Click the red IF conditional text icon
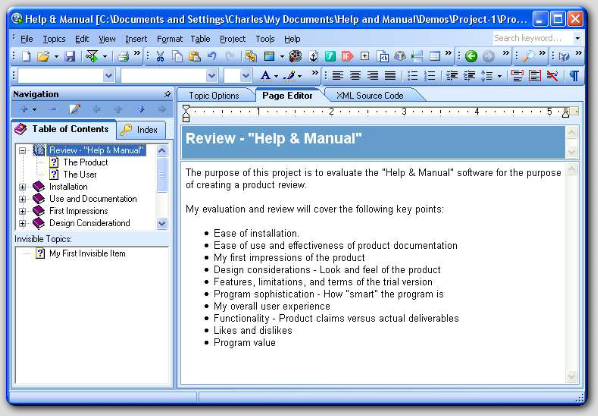The image size is (598, 416). [347, 56]
